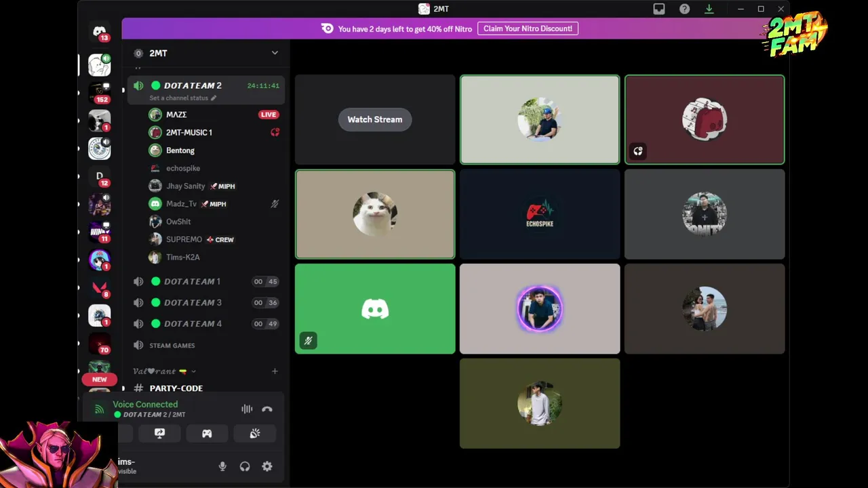This screenshot has height=488, width=868.
Task: Open the server icon with 11 badge
Action: [x=100, y=232]
